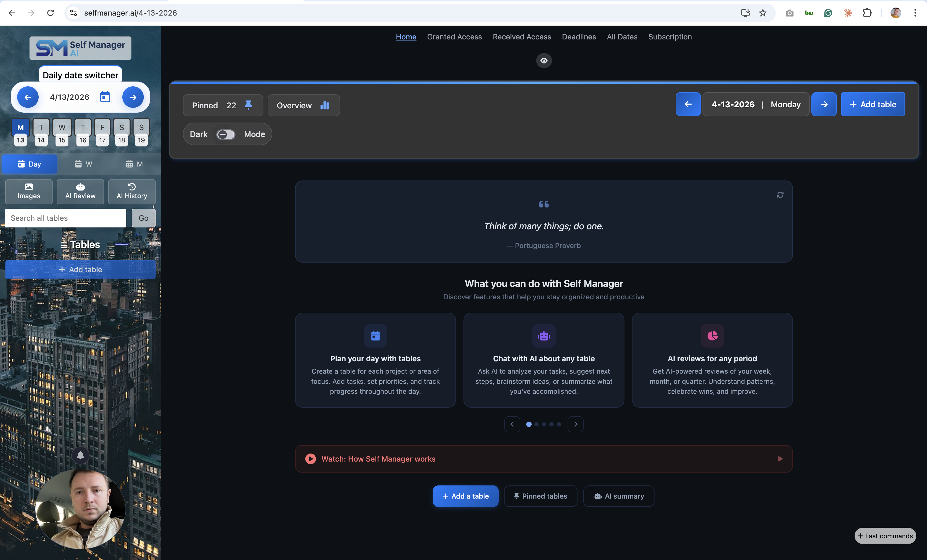Click the sidebar next date arrow
927x560 pixels.
point(133,97)
